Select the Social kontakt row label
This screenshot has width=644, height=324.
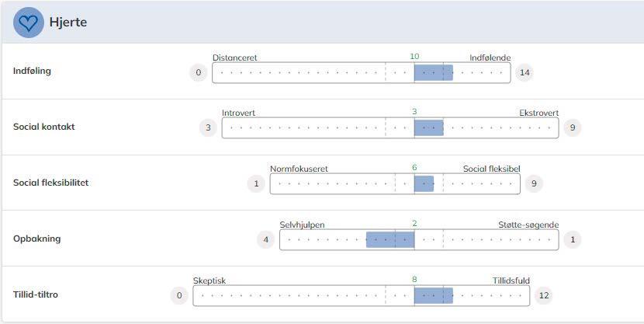point(44,127)
